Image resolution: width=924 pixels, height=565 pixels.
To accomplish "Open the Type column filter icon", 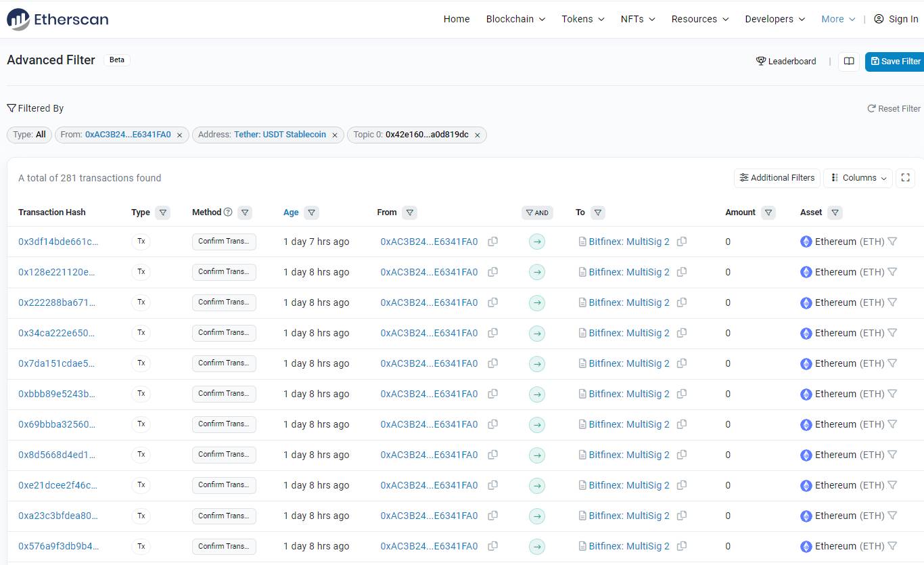I will [x=162, y=212].
